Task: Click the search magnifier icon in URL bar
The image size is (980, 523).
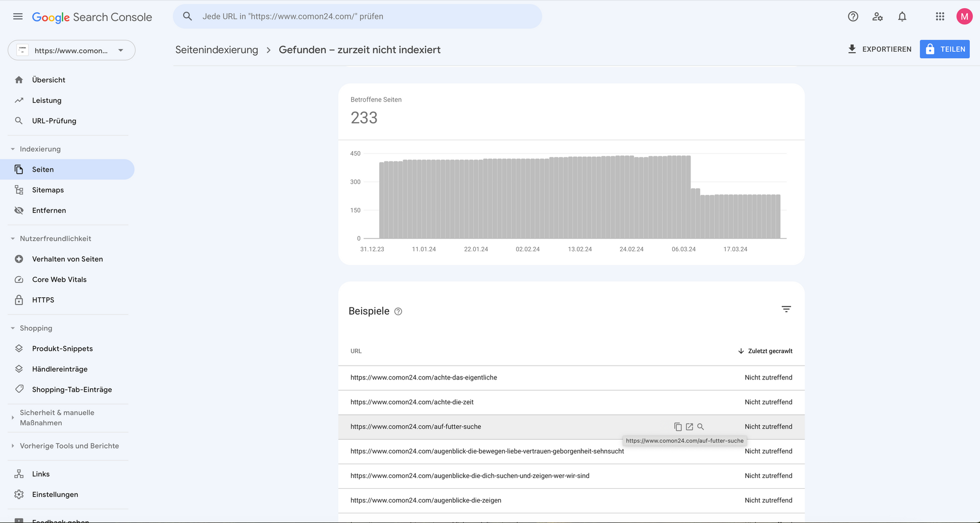Action: (187, 16)
